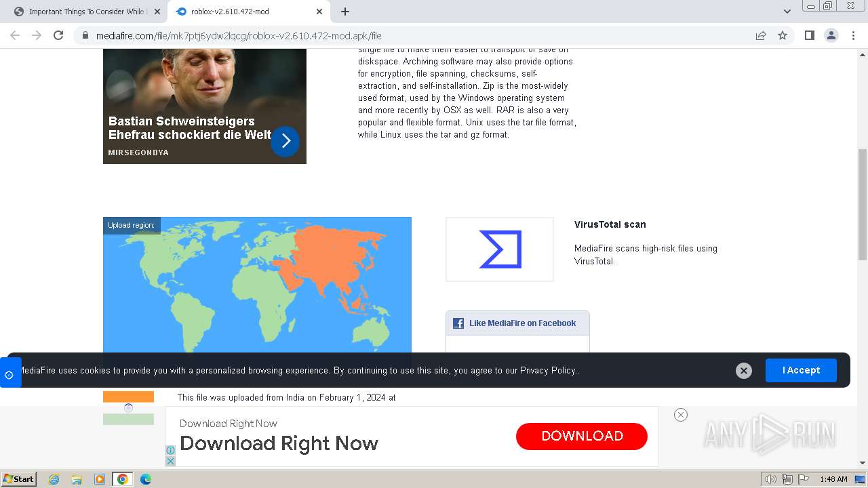868x488 pixels.
Task: Close the Important Things To Consider tab
Action: 157,12
